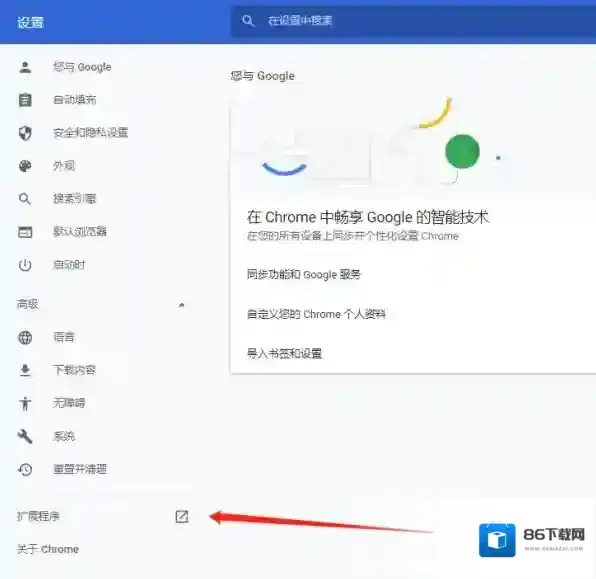Open 默认浏览器 settings
Screen dimensions: 596x579
click(80, 232)
